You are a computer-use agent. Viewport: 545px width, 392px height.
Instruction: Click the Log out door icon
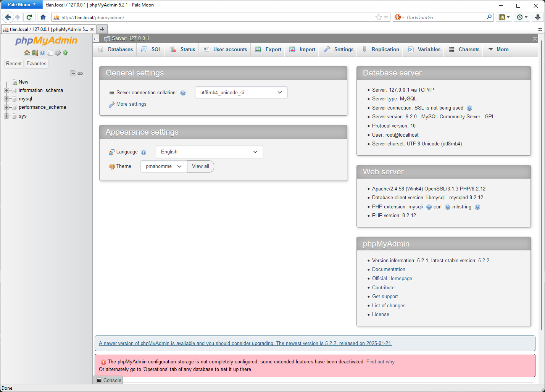pos(35,53)
